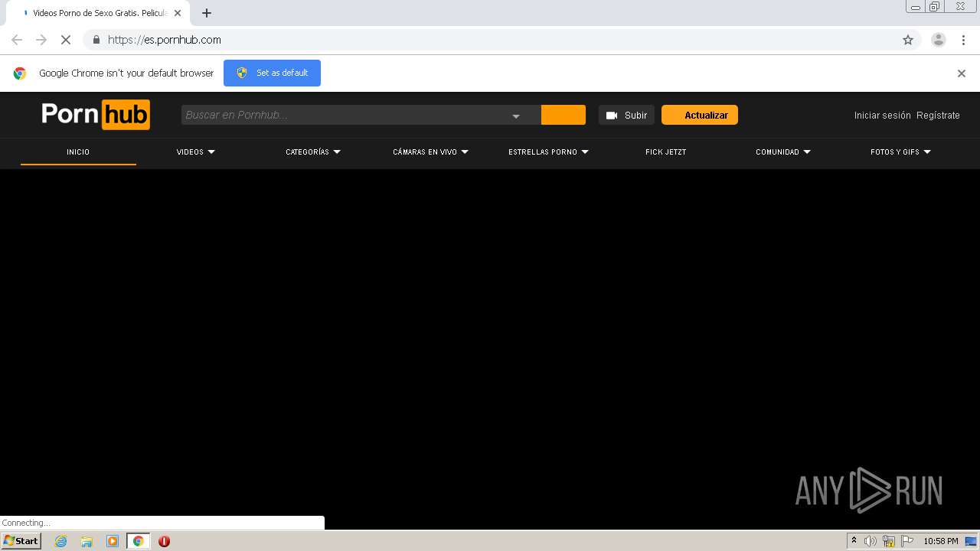980x551 pixels.
Task: Close the Videos Porno tab
Action: (178, 13)
